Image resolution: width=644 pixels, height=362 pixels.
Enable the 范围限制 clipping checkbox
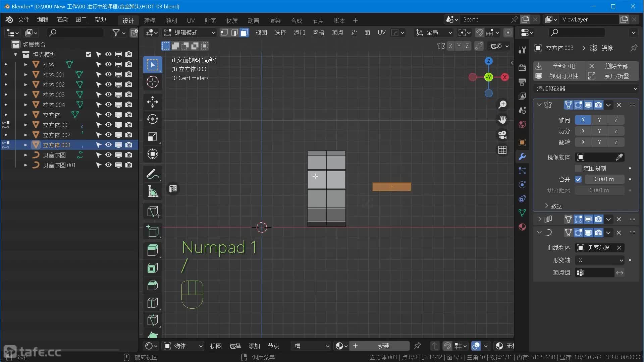click(578, 168)
